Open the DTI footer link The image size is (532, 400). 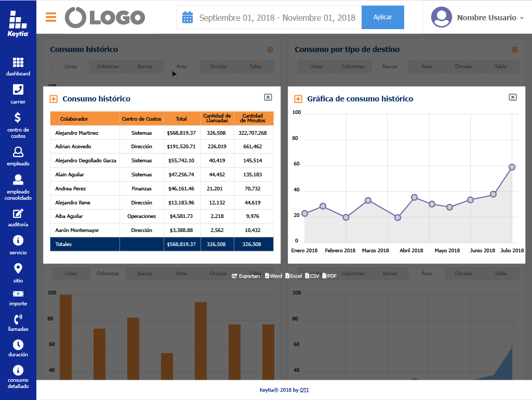coord(304,390)
